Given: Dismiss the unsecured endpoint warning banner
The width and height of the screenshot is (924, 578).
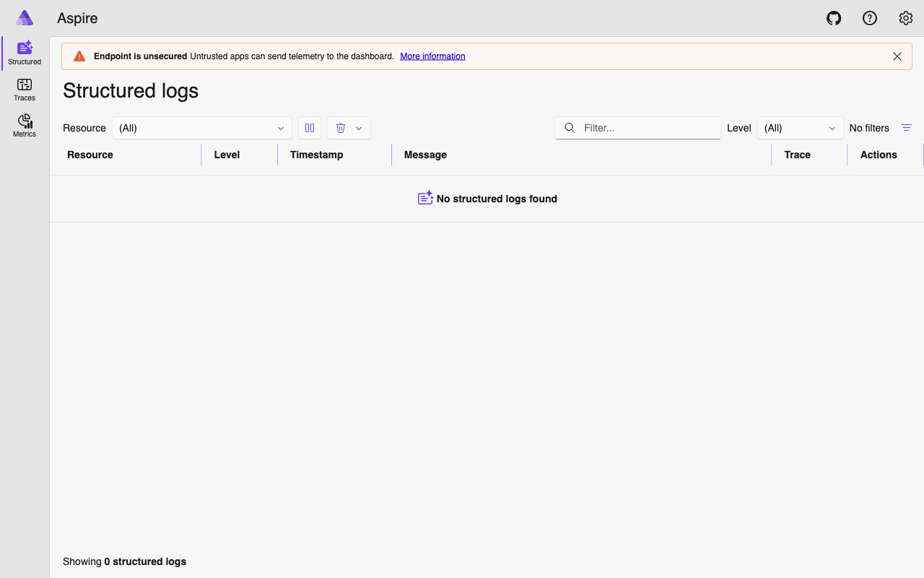Looking at the screenshot, I should pos(897,56).
